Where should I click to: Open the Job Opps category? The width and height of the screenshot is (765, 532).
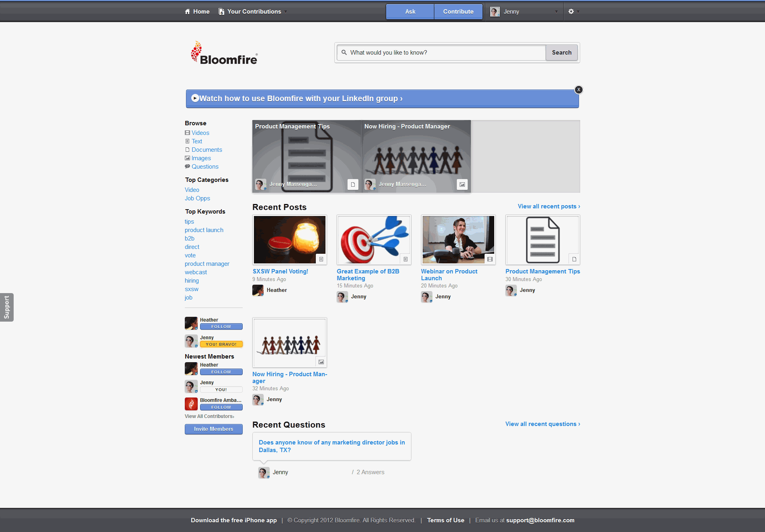click(197, 198)
